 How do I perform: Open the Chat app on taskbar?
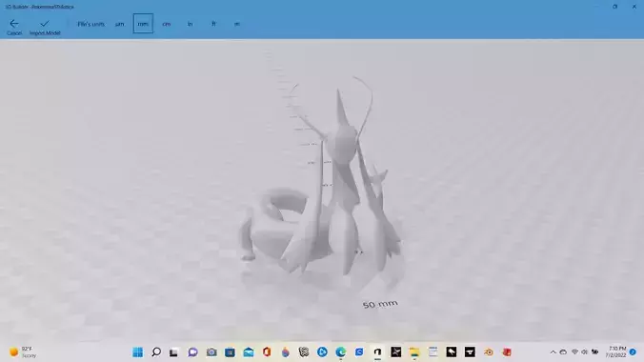tap(192, 352)
